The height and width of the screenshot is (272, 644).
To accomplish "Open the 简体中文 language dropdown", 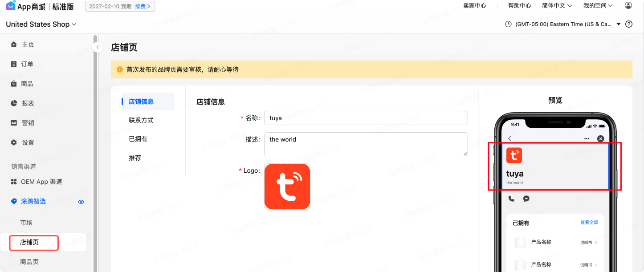I will (557, 6).
